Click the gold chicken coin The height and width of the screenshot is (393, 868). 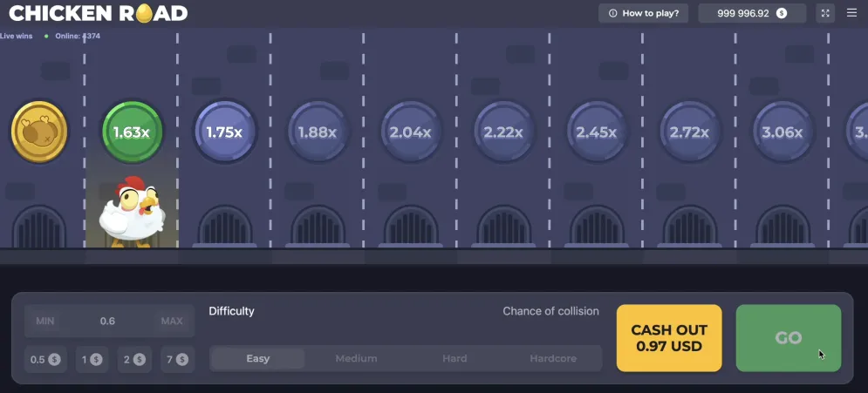coord(38,132)
